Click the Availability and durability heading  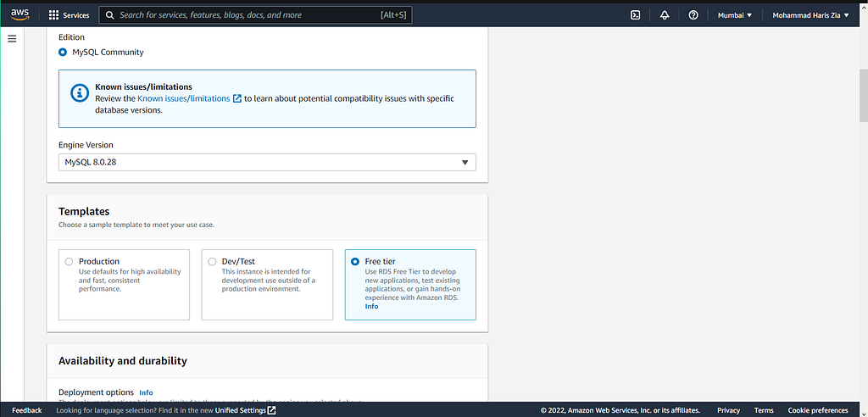(122, 360)
